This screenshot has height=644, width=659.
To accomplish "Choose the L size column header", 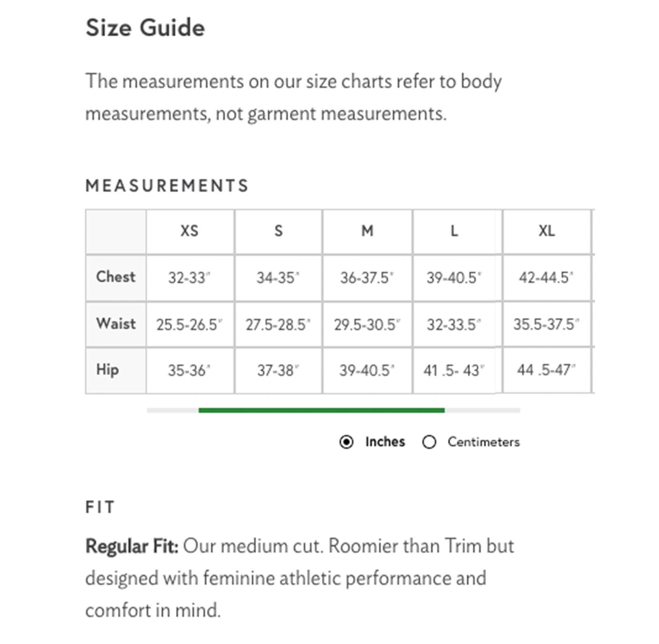I will [x=454, y=231].
